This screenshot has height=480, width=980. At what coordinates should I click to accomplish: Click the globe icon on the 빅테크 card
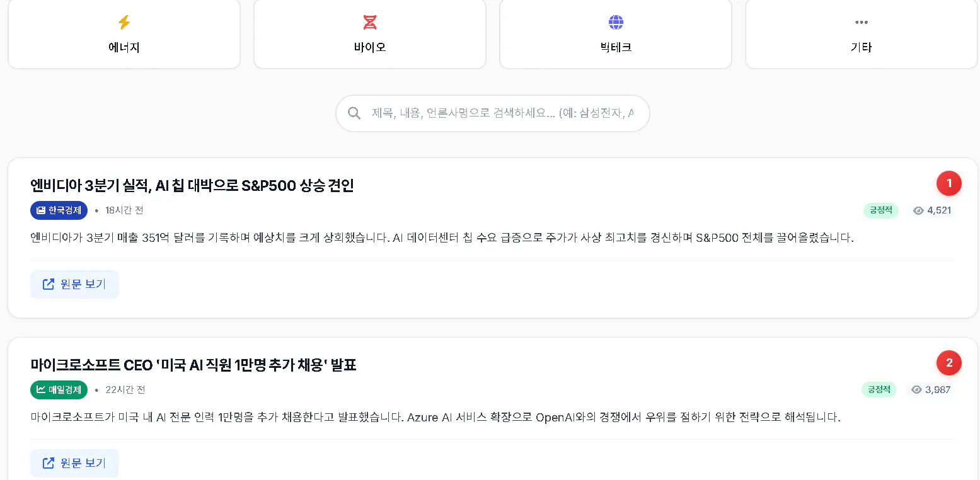coord(615,21)
